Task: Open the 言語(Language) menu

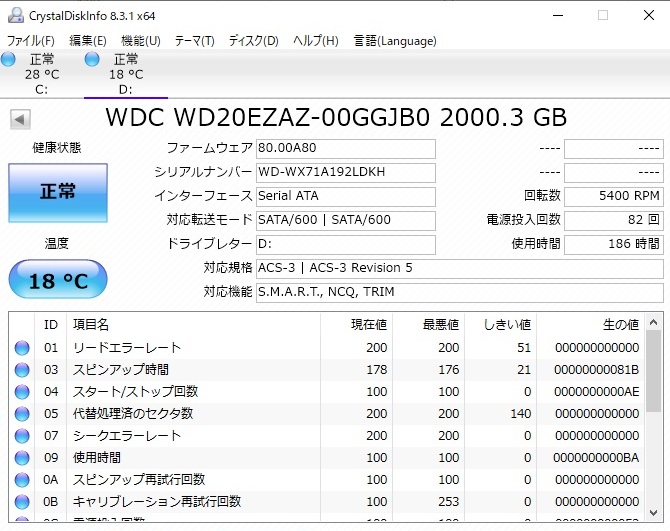Action: point(395,41)
